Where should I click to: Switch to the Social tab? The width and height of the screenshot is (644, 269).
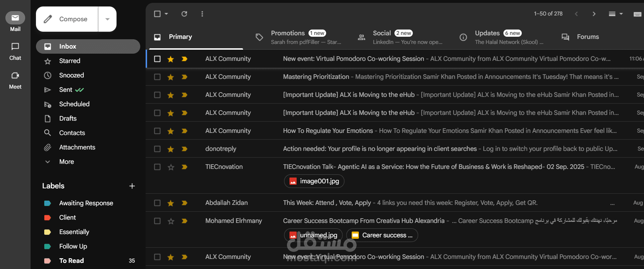[401, 37]
